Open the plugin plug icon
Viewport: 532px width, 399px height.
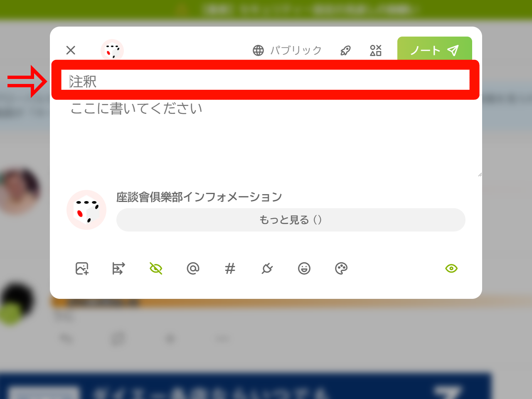tap(267, 268)
